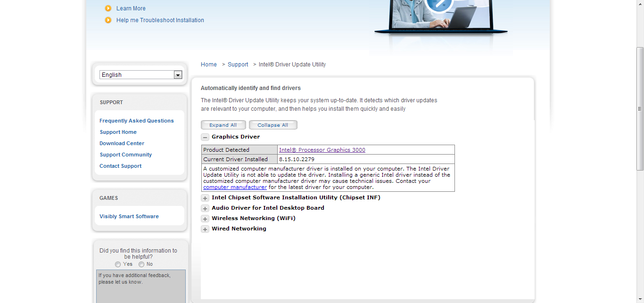Expand the Wired Networking section
644x303 pixels.
point(205,229)
